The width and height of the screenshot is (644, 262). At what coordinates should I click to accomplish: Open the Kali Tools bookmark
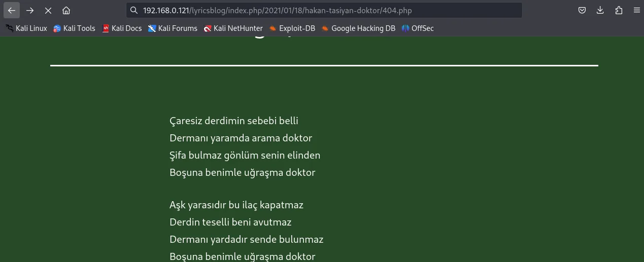click(x=74, y=28)
